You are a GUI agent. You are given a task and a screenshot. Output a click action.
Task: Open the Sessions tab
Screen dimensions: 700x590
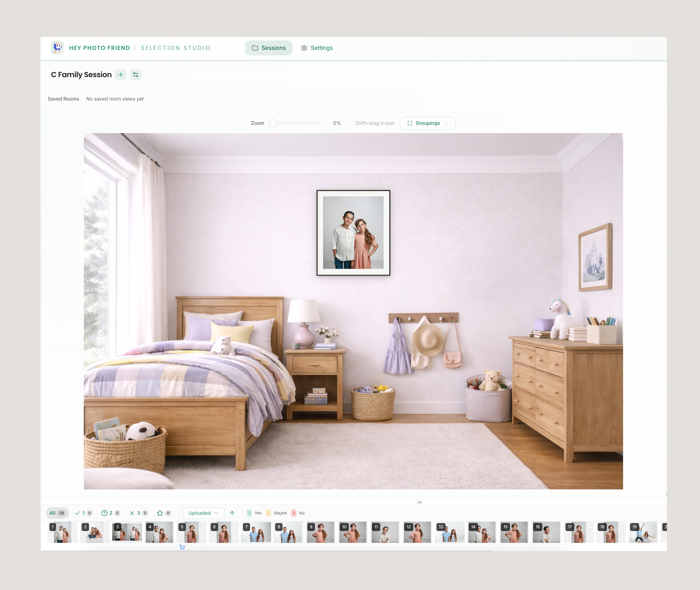268,48
